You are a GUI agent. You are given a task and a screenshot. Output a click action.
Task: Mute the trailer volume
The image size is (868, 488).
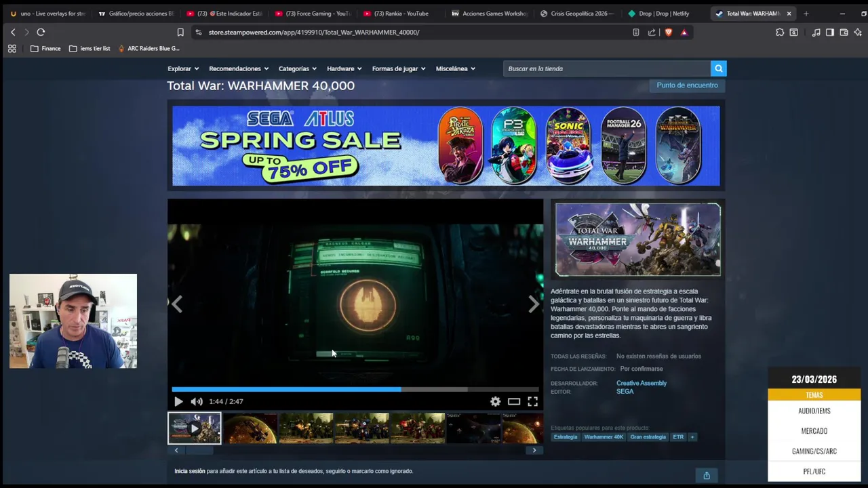point(197,401)
